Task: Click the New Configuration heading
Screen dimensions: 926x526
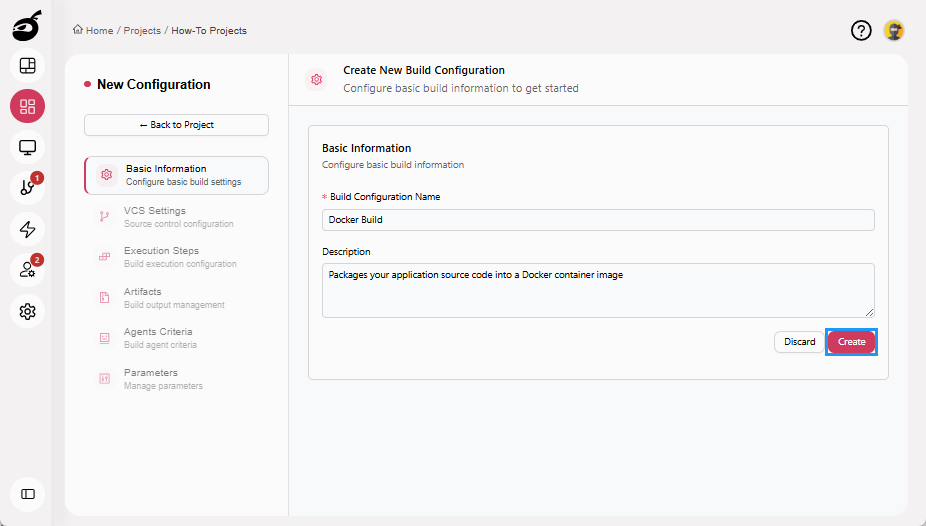Action: (x=154, y=84)
